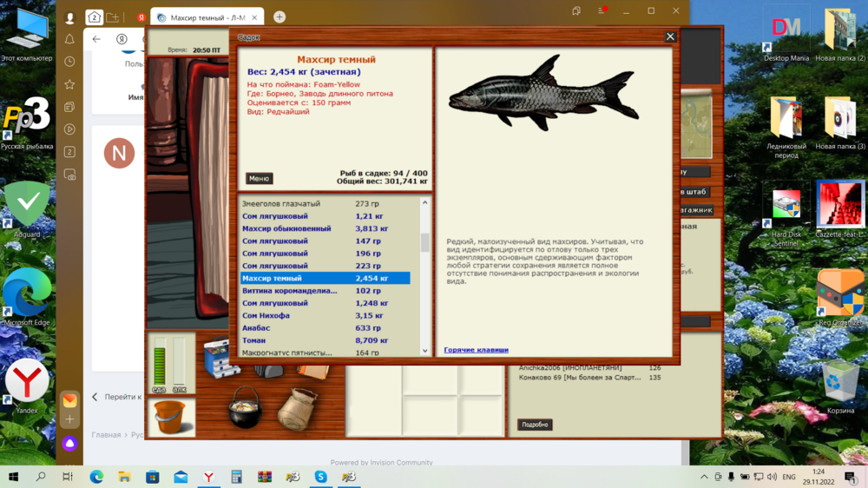The width and height of the screenshot is (868, 488).
Task: Open Windows Start menu
Action: pos(13,477)
